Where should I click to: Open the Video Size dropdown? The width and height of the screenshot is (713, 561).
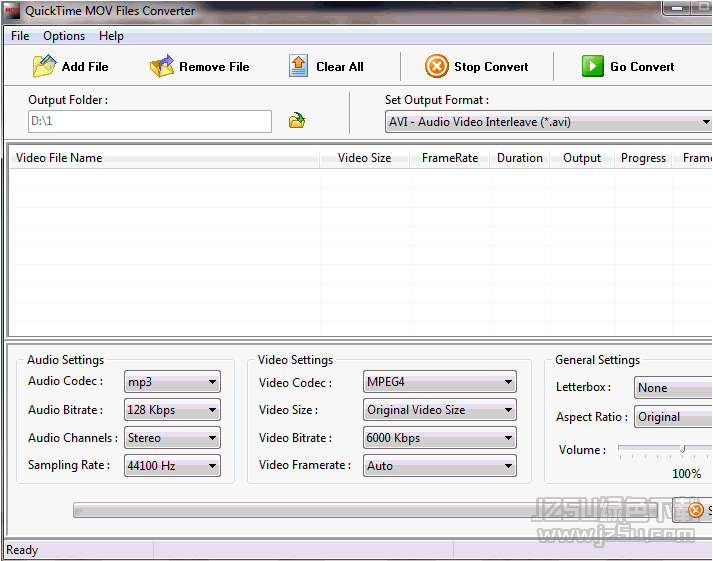[x=440, y=410]
